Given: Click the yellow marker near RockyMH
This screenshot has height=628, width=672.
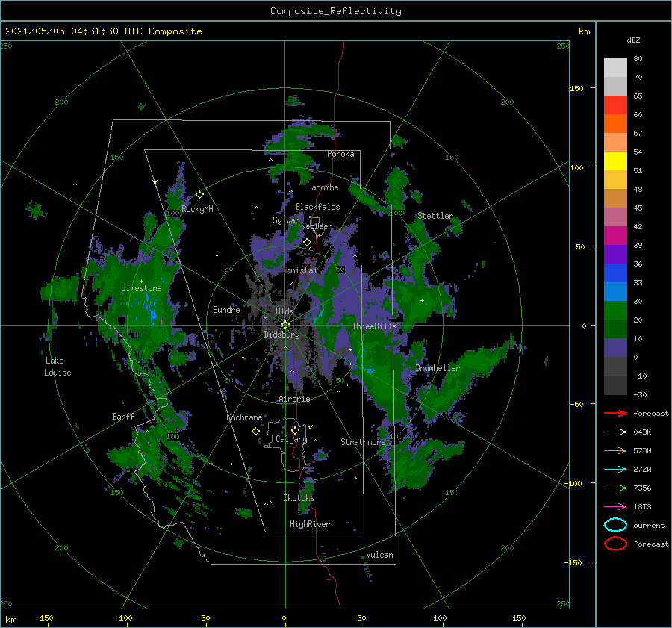Looking at the screenshot, I should pos(199,195).
